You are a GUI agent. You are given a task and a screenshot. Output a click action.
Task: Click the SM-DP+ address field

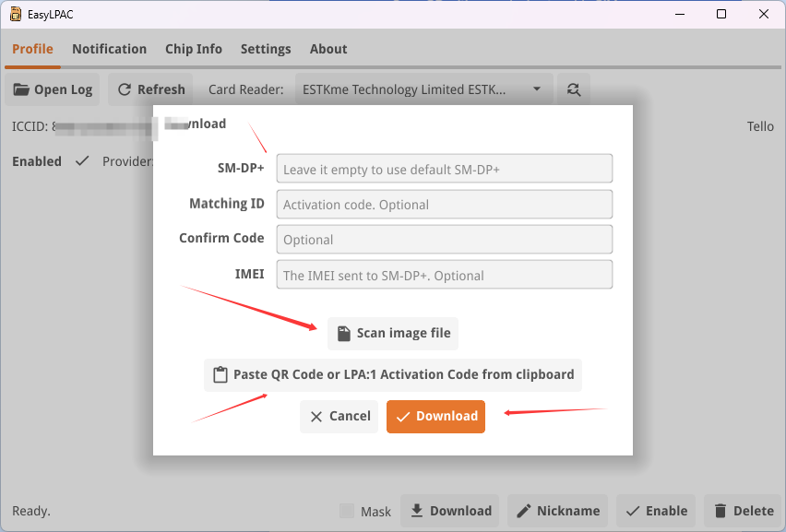pos(444,169)
